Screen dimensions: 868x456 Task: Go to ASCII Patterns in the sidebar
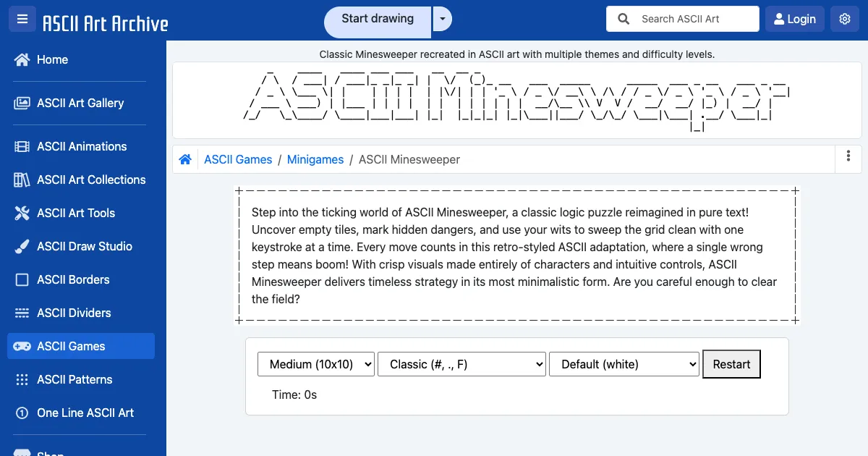(x=75, y=379)
